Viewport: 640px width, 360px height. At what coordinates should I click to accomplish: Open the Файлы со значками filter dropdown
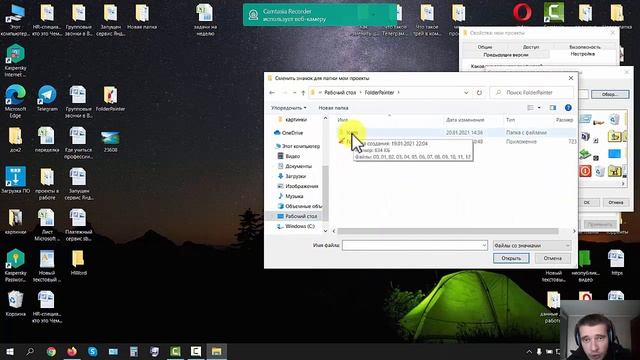pos(531,245)
